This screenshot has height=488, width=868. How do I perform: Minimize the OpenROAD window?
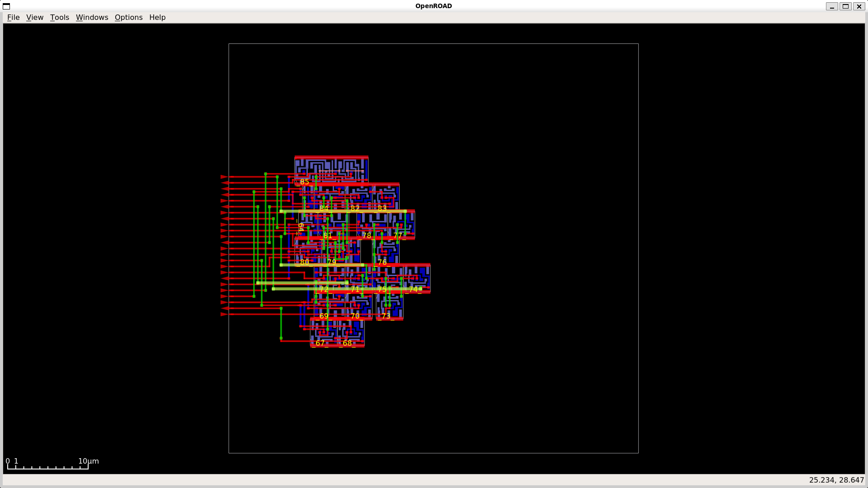[x=831, y=6]
